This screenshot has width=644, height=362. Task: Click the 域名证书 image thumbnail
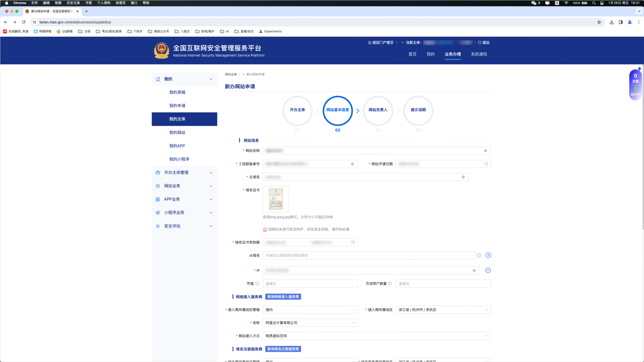276,199
